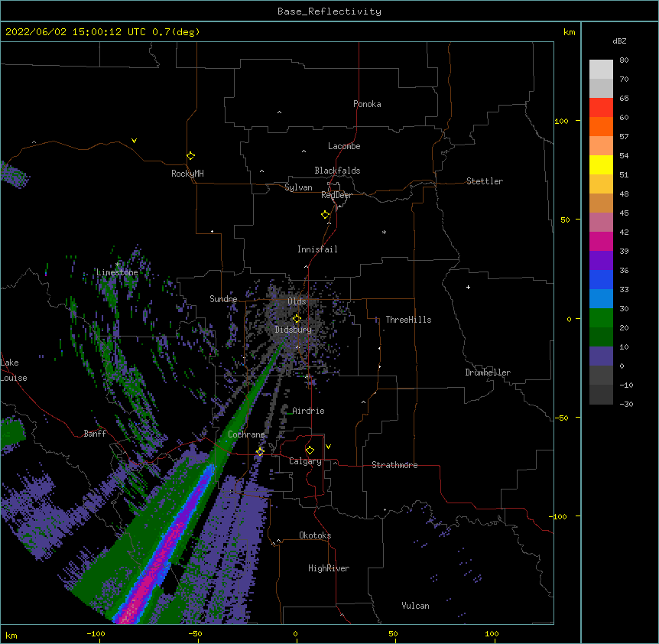The height and width of the screenshot is (644, 659).
Task: Click the yellow marker south of RedDeer
Action: (x=325, y=214)
